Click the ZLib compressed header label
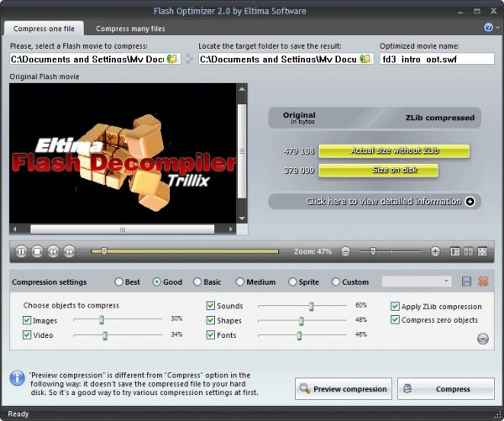Image resolution: width=504 pixels, height=421 pixels. [439, 118]
